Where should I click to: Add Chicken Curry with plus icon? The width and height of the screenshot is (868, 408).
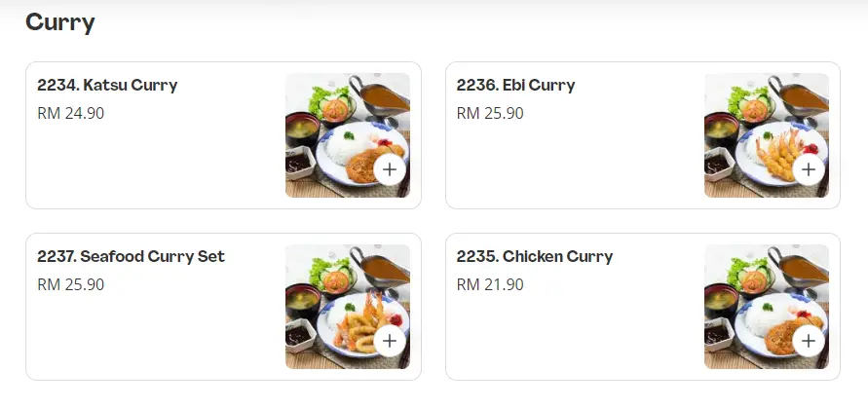click(x=809, y=341)
